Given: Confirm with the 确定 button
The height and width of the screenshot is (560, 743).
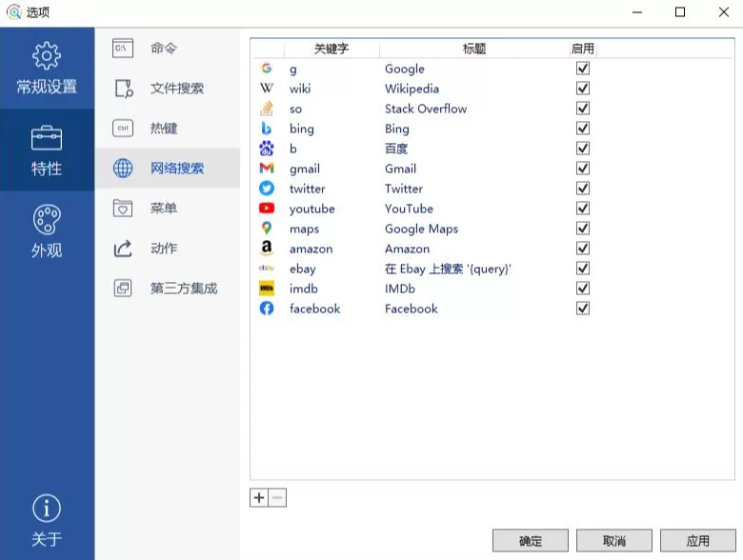Looking at the screenshot, I should (x=531, y=541).
